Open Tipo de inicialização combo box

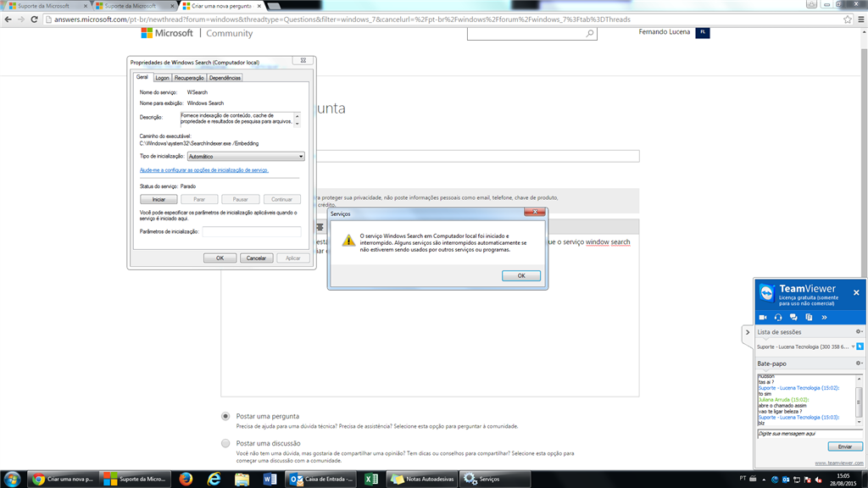(x=246, y=157)
